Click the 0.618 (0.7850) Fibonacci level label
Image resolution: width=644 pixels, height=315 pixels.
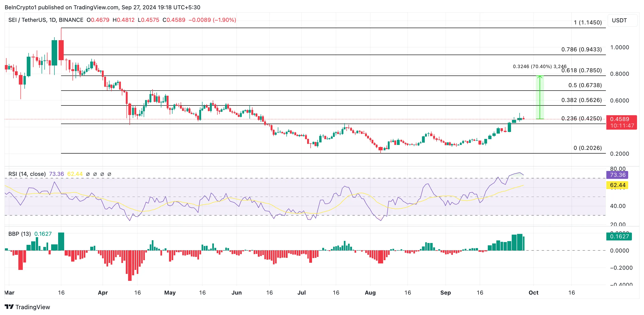tap(581, 70)
